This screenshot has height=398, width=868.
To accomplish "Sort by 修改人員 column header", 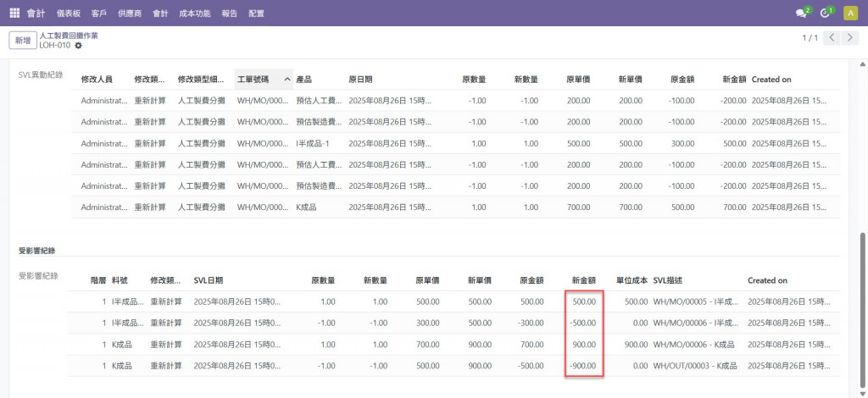I will tap(97, 79).
